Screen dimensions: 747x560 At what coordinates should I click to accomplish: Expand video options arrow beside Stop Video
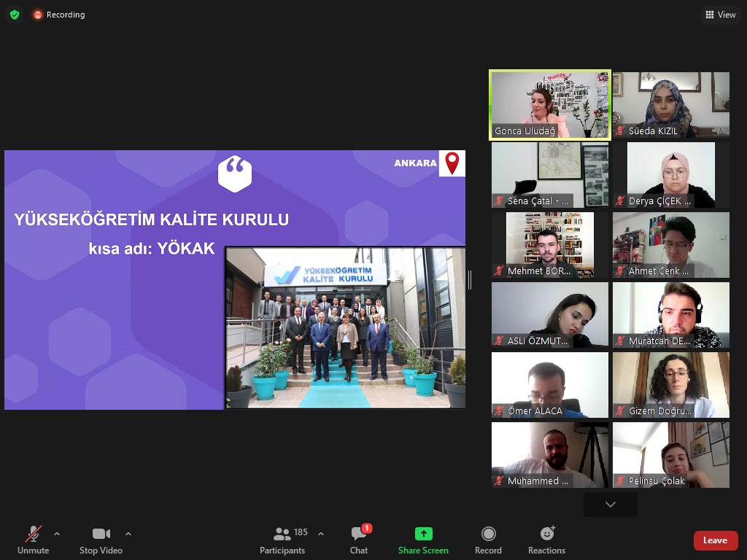click(x=128, y=534)
